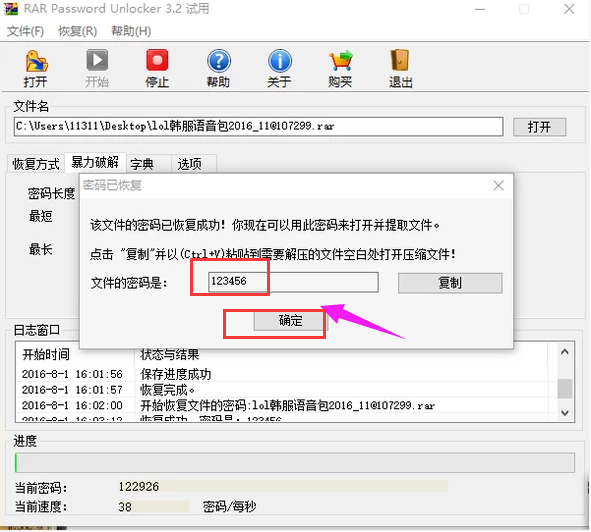Click the 复制 copy password button
591x532 pixels.
[450, 283]
